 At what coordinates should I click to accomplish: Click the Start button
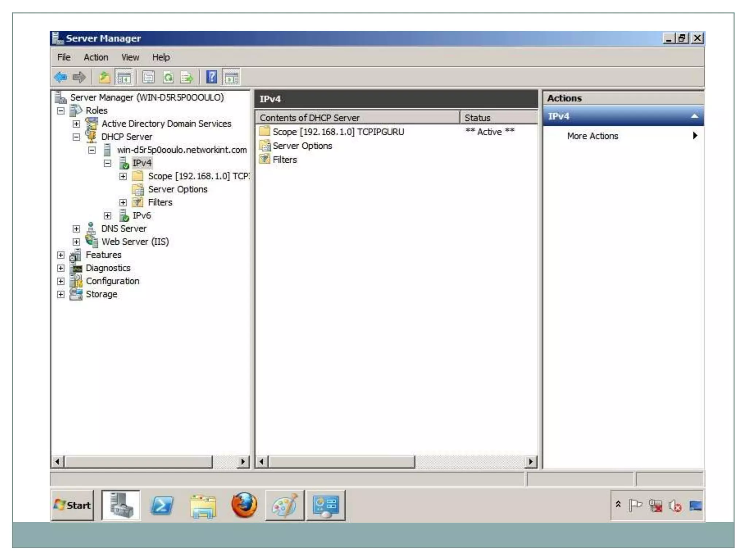[x=73, y=505]
